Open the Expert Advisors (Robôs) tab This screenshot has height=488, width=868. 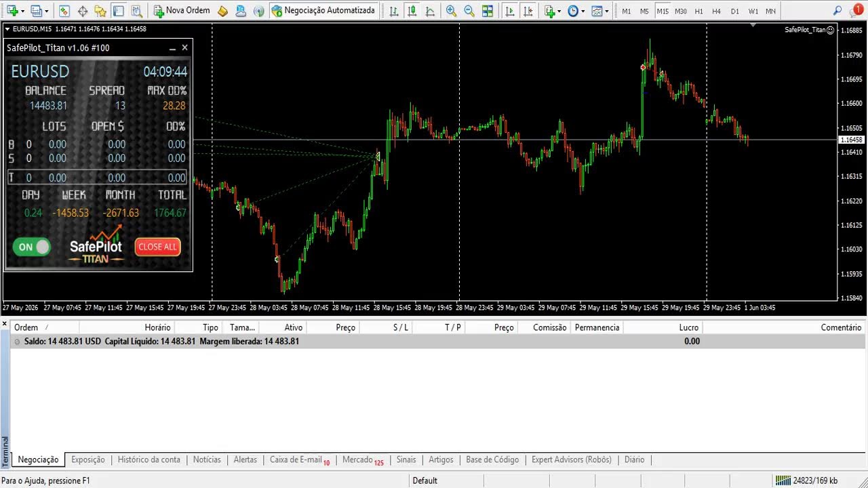572,460
